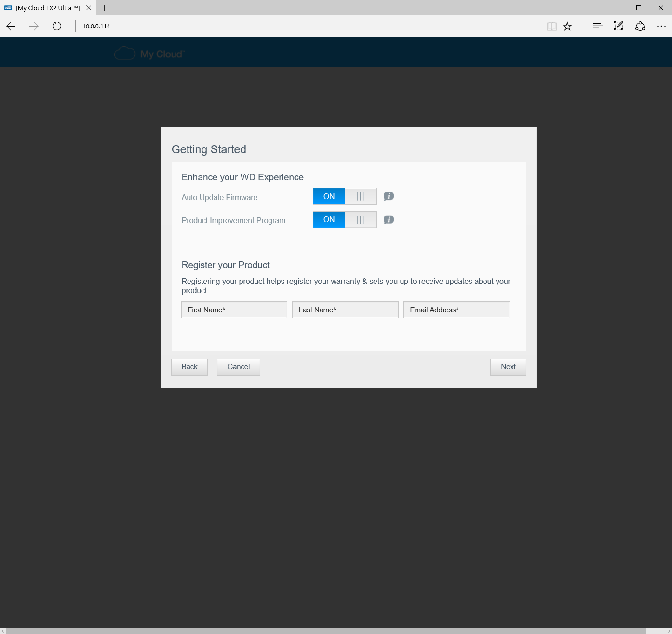The height and width of the screenshot is (634, 672).
Task: Toggle Product Improvement Program switch
Action: [345, 219]
